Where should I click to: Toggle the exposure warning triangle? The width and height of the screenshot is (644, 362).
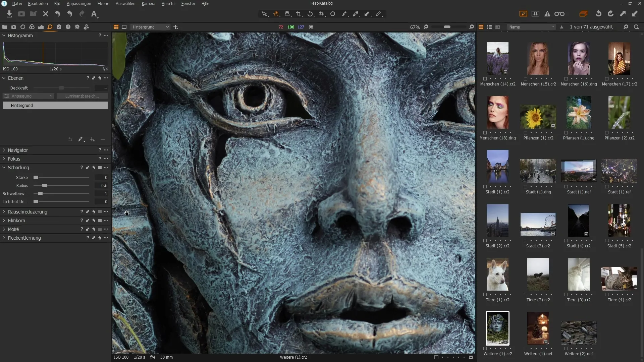pyautogui.click(x=547, y=14)
